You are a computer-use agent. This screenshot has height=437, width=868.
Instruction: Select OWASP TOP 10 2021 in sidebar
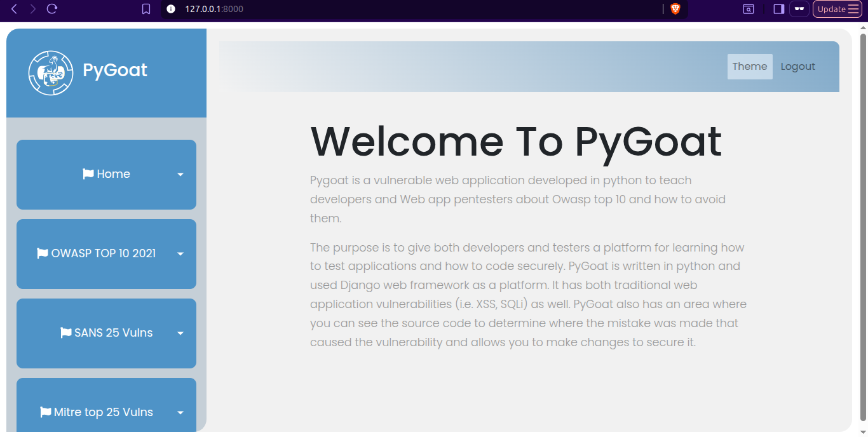click(x=106, y=254)
